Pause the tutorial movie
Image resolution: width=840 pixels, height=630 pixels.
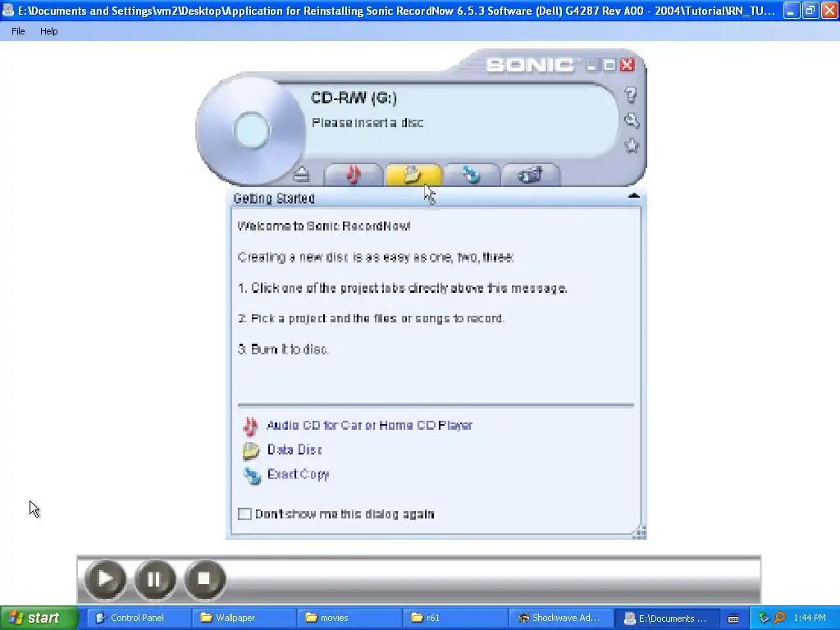[155, 579]
